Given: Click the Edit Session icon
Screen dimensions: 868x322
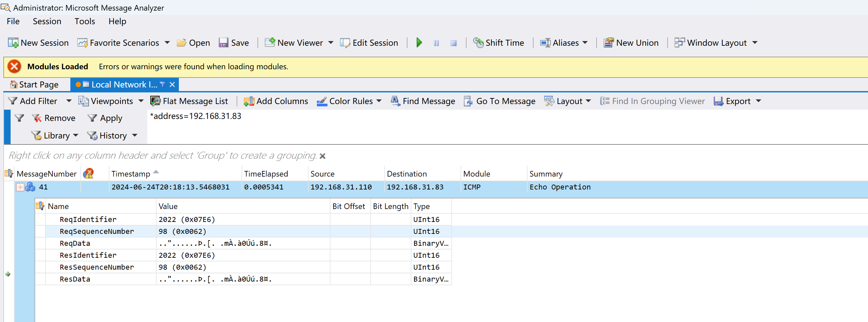Looking at the screenshot, I should point(345,43).
